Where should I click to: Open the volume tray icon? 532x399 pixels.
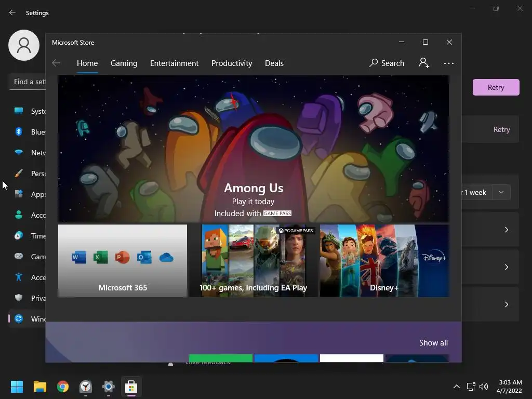[484, 387]
